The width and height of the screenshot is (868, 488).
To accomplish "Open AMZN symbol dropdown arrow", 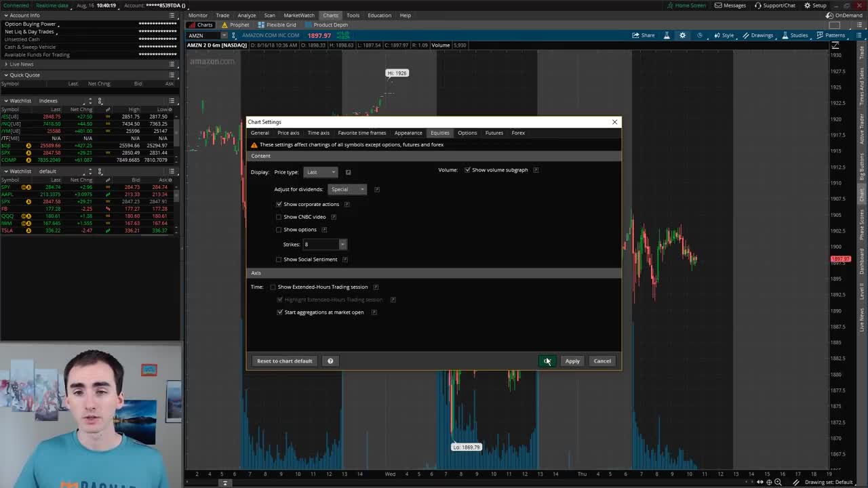I will [x=224, y=35].
